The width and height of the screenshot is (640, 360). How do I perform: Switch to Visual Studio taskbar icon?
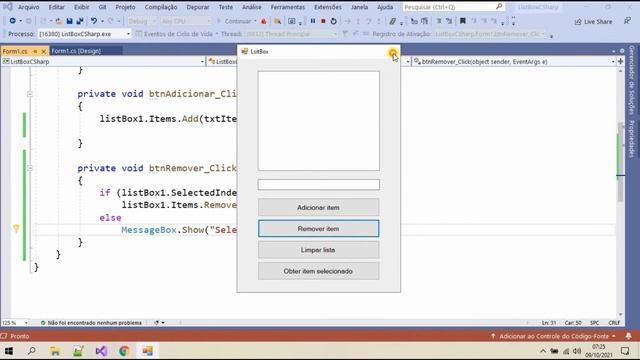tap(101, 351)
